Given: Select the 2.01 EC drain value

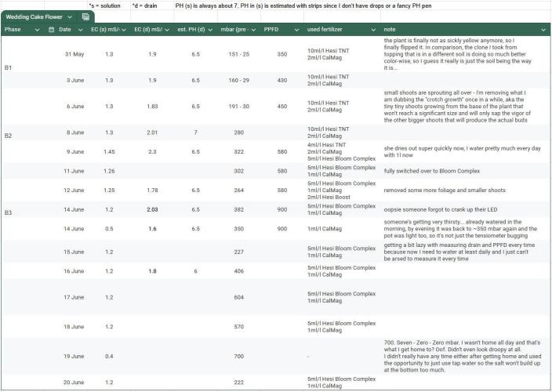Looking at the screenshot, I should pos(152,132).
